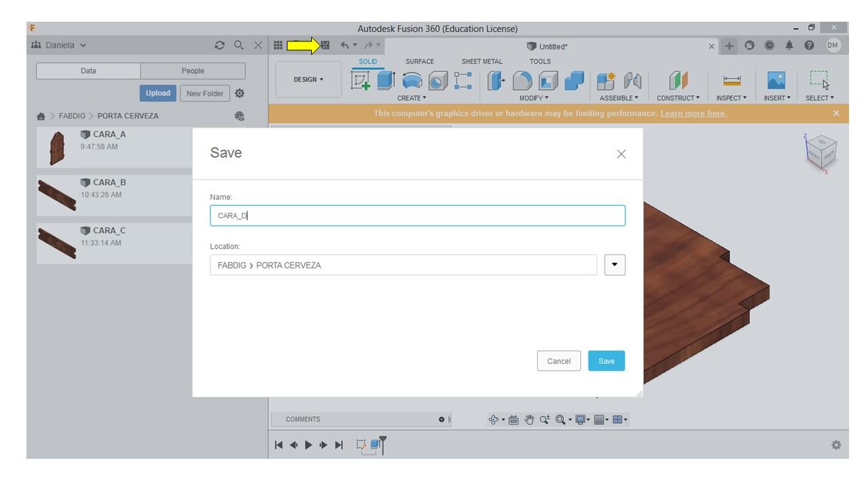This screenshot has height=488, width=868.
Task: Select the Insert image tool
Action: coord(778,82)
